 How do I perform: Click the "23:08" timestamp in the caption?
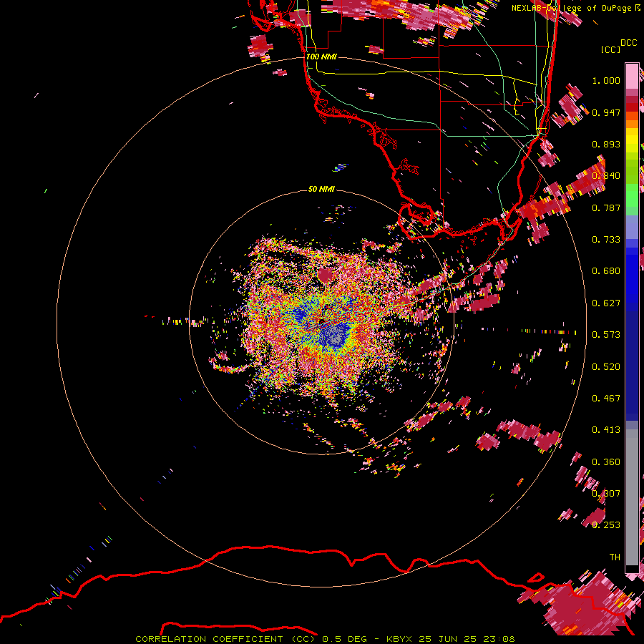click(499, 639)
